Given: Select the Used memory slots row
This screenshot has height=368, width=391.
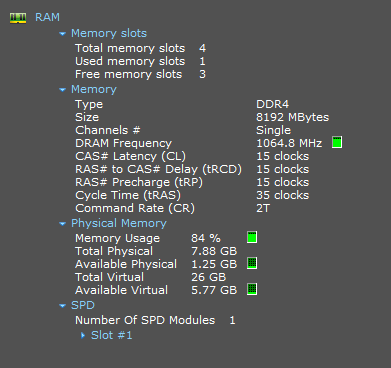Looking at the screenshot, I should pyautogui.click(x=140, y=61).
